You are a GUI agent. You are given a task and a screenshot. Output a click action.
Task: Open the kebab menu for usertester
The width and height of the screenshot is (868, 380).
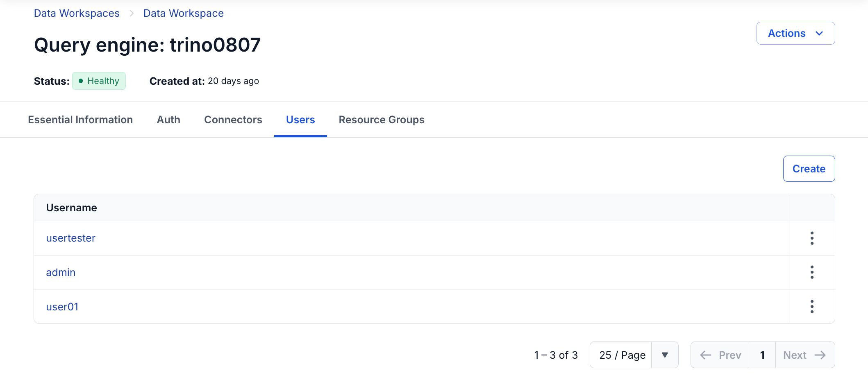(x=812, y=238)
